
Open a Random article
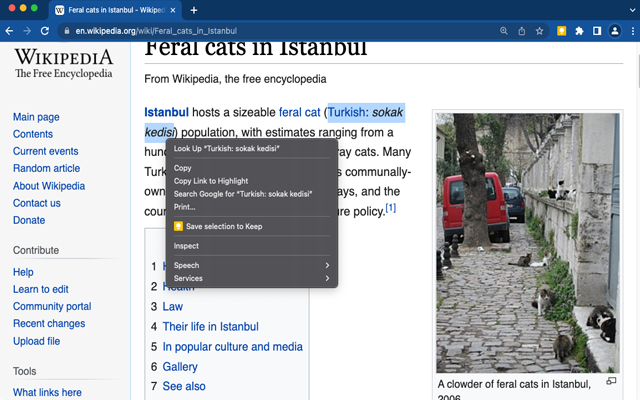47,169
